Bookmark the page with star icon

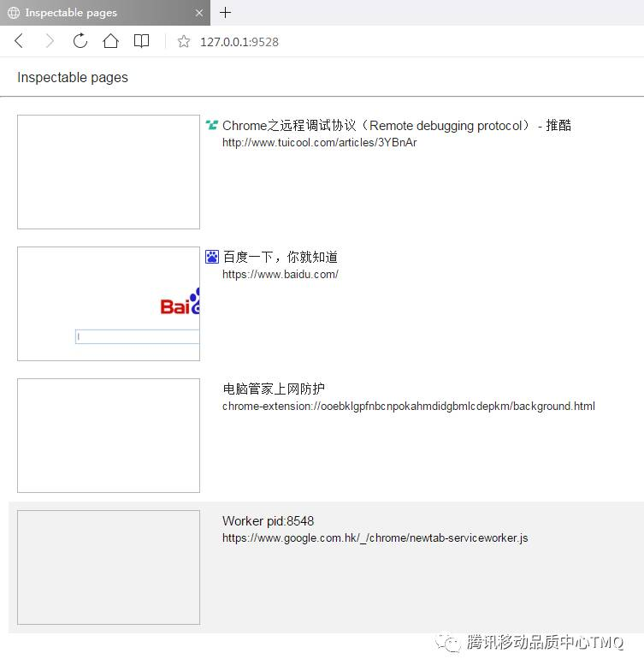184,41
